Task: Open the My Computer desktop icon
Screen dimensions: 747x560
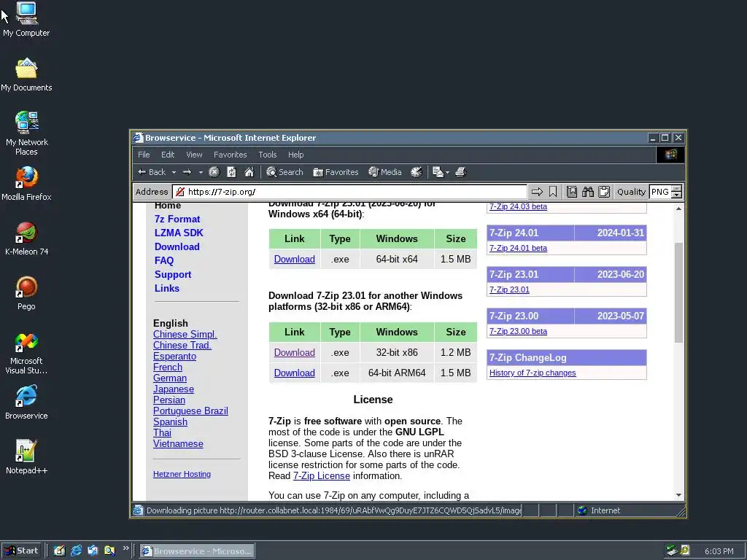Action: click(x=26, y=19)
